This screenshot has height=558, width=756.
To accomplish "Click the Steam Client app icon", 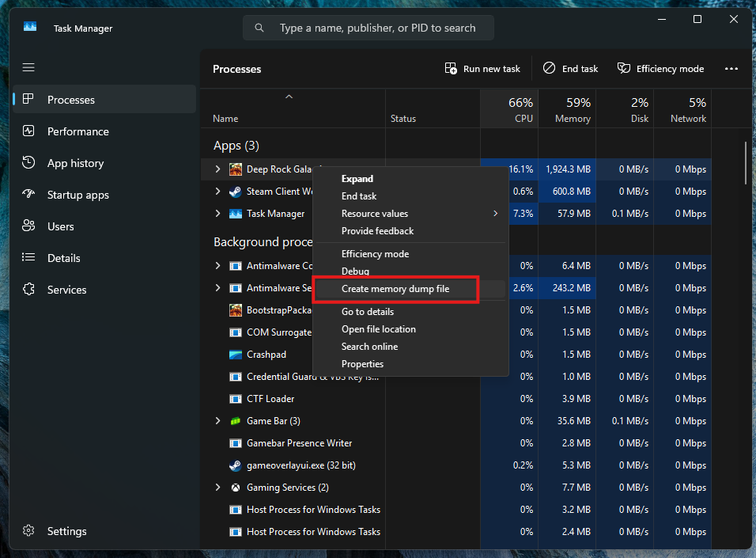I will pyautogui.click(x=236, y=192).
